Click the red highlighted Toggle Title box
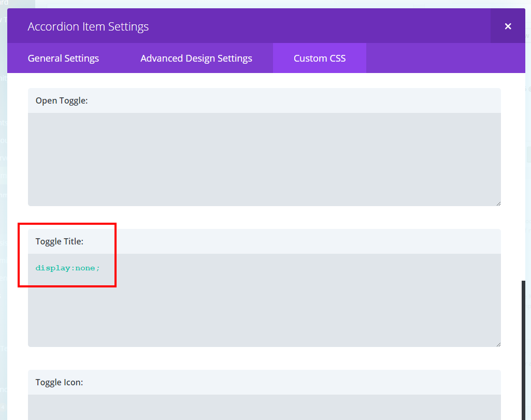The width and height of the screenshot is (531, 420). click(67, 255)
